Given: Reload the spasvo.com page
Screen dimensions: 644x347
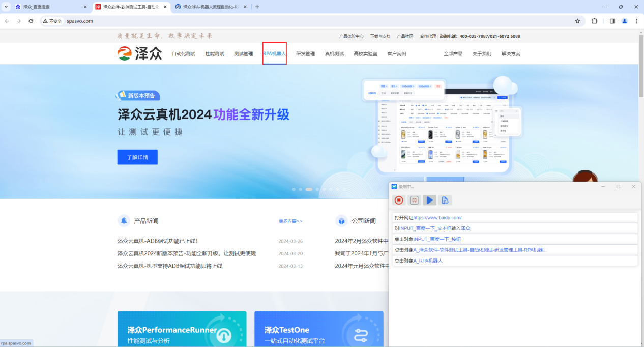Looking at the screenshot, I should (x=31, y=21).
